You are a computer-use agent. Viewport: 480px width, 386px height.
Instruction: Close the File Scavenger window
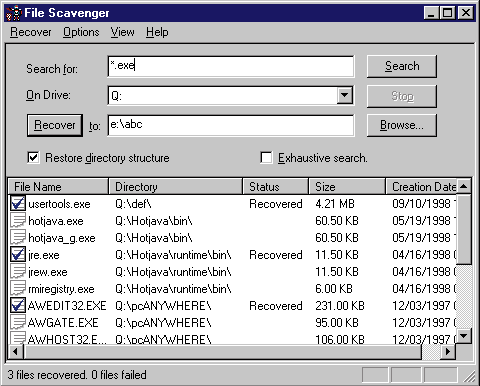pyautogui.click(x=466, y=13)
